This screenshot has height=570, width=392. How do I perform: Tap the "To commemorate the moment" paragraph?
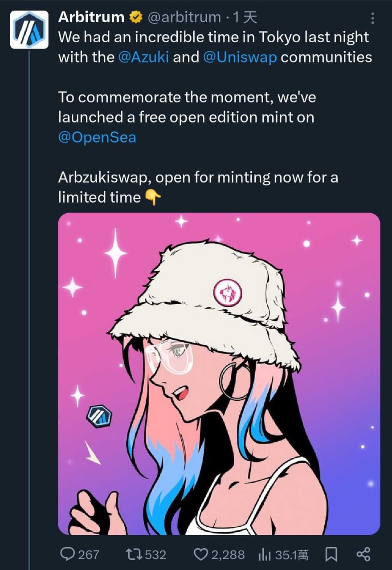[x=187, y=97]
